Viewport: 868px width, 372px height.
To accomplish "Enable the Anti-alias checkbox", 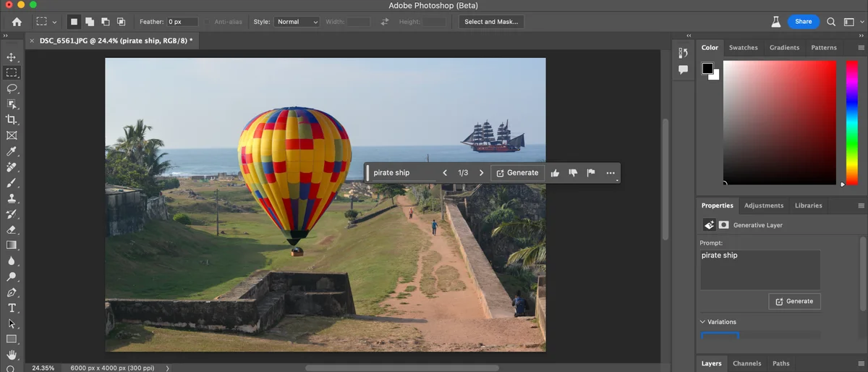I will click(208, 22).
